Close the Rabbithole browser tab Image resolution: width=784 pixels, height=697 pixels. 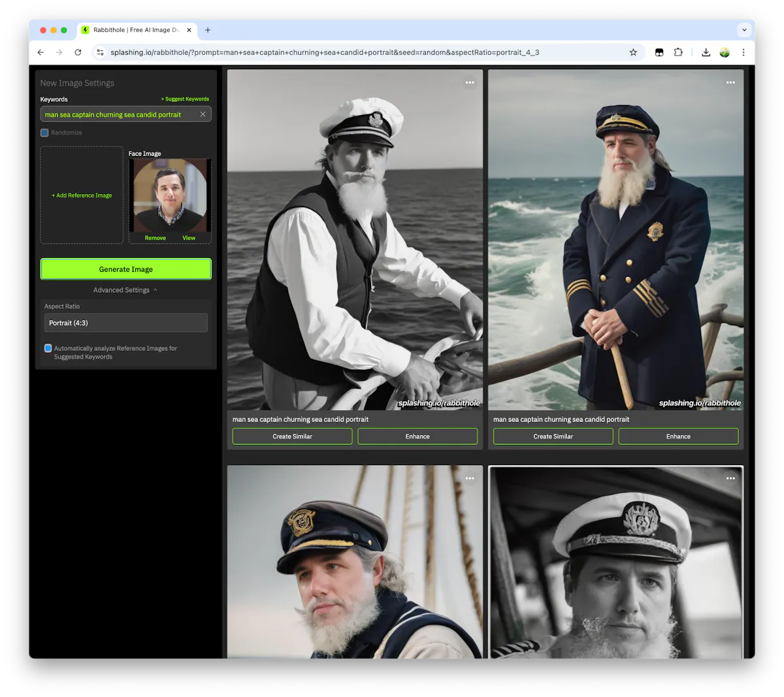[189, 30]
